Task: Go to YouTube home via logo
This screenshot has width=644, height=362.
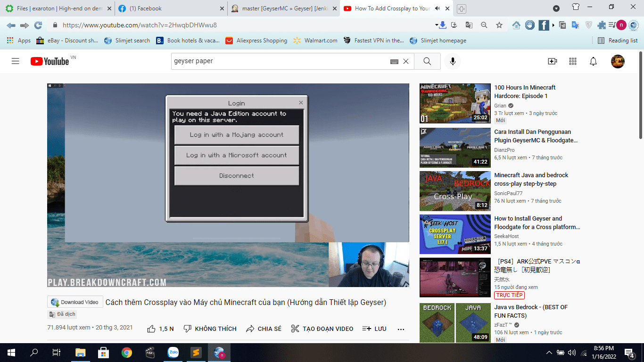Action: [x=50, y=61]
